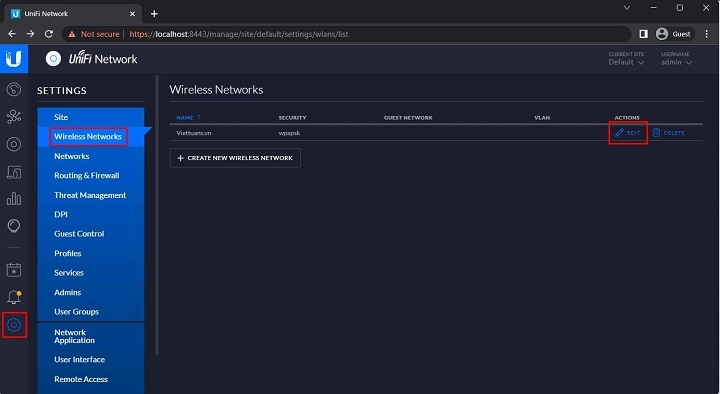
Task: Open the Statistics bar chart icon
Action: [x=14, y=199]
